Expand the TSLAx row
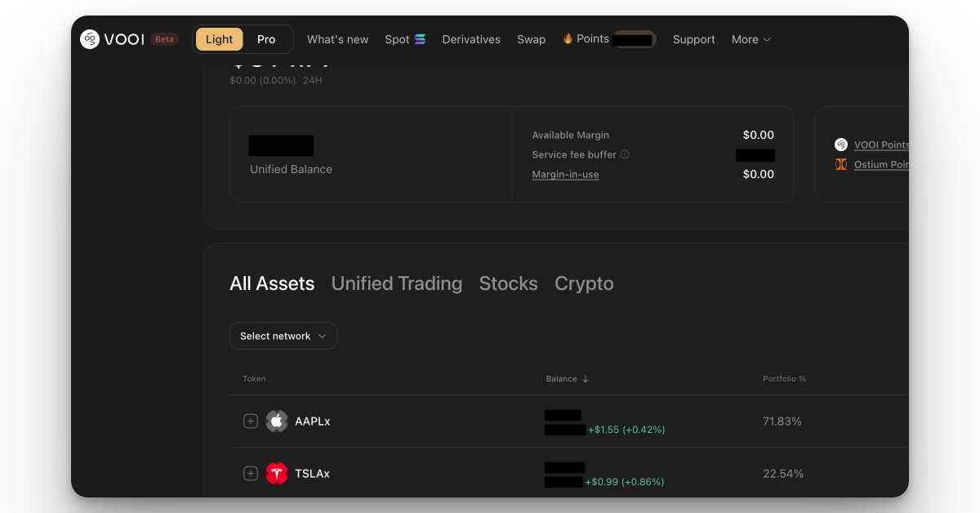 (x=251, y=474)
